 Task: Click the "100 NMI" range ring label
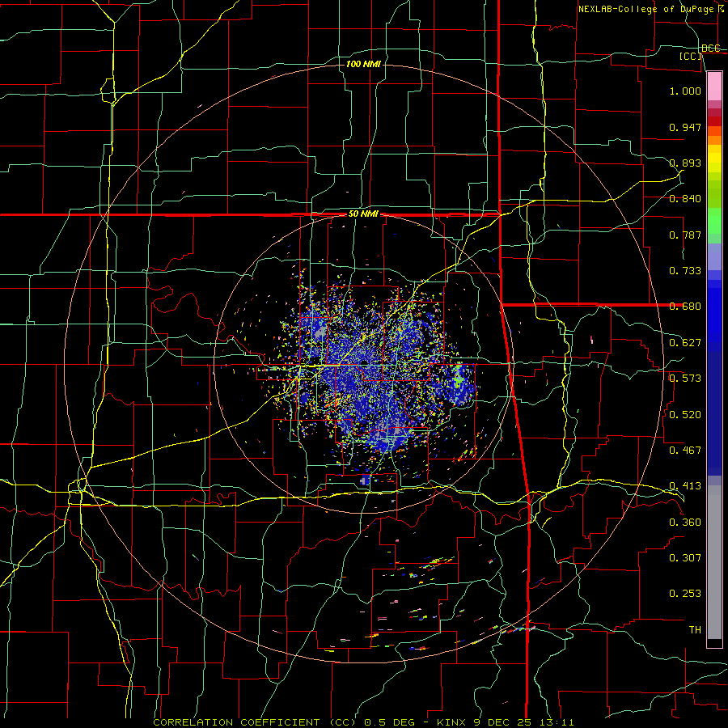click(363, 64)
